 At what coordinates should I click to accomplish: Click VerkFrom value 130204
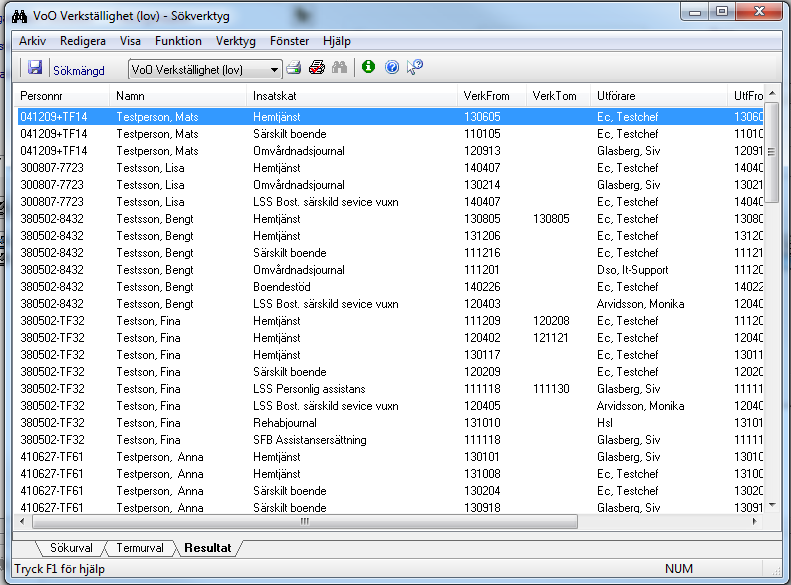(482, 491)
